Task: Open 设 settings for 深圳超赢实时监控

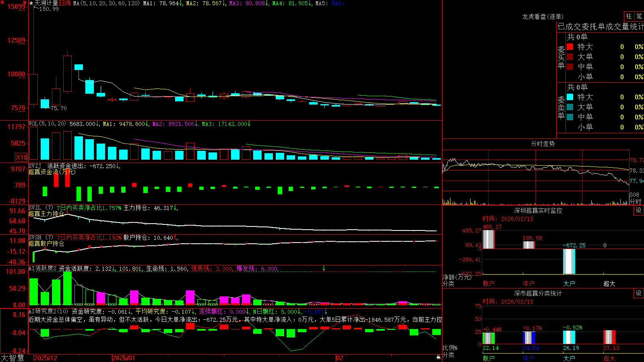Action: (639, 210)
